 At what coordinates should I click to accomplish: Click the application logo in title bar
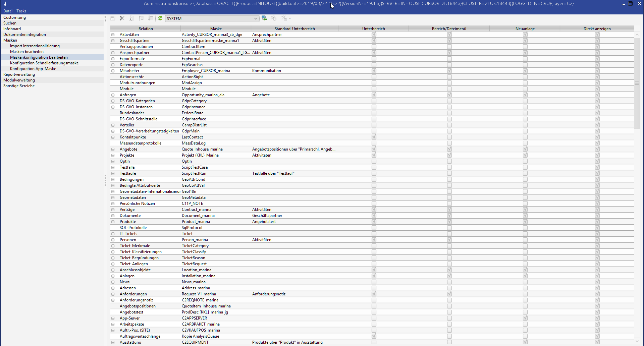pyautogui.click(x=5, y=4)
